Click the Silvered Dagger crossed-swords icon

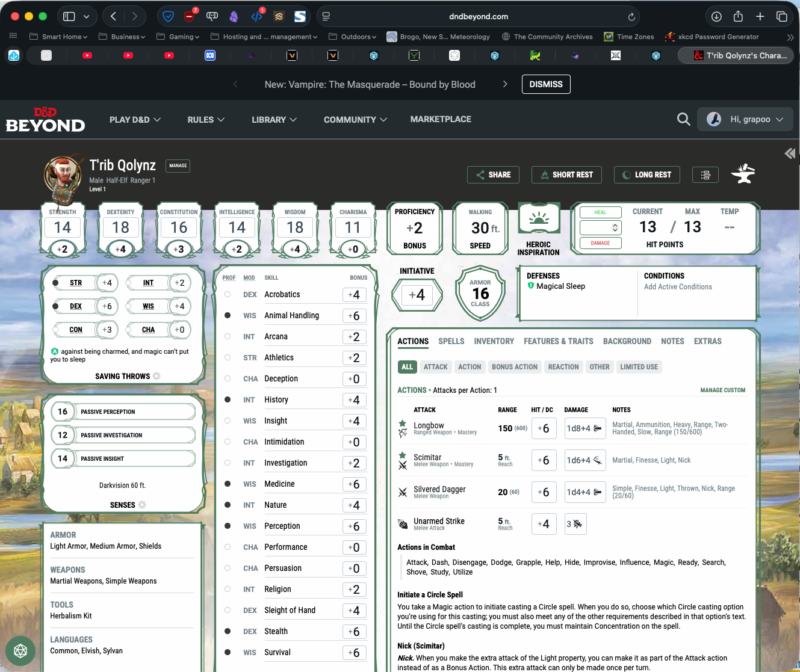[x=403, y=492]
